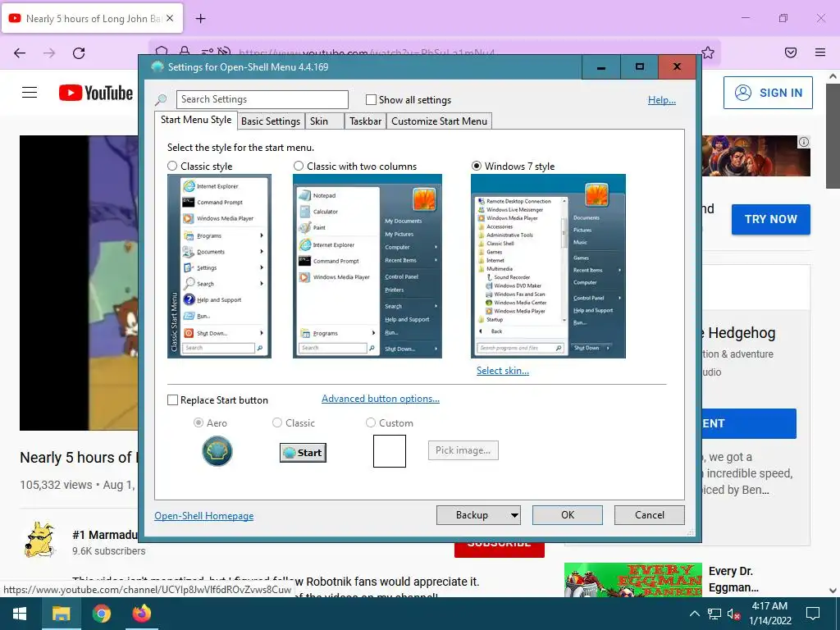Click YouTube SIGN IN button

point(768,93)
